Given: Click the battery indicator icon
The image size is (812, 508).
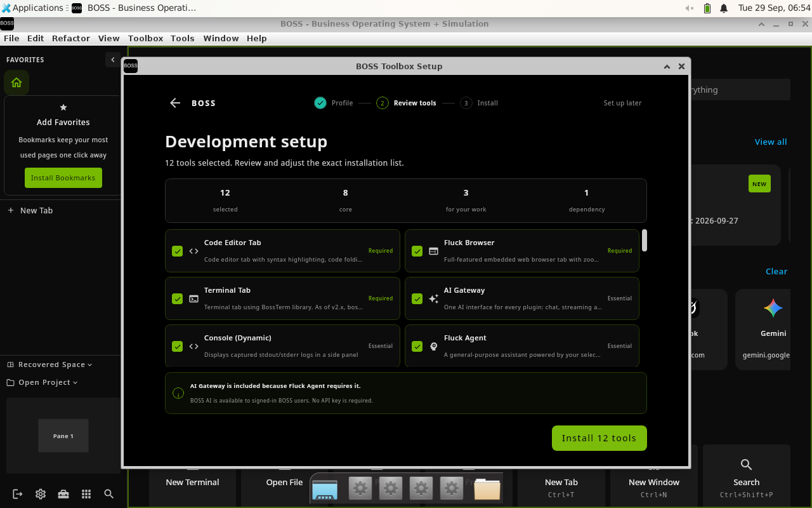Looking at the screenshot, I should [707, 8].
